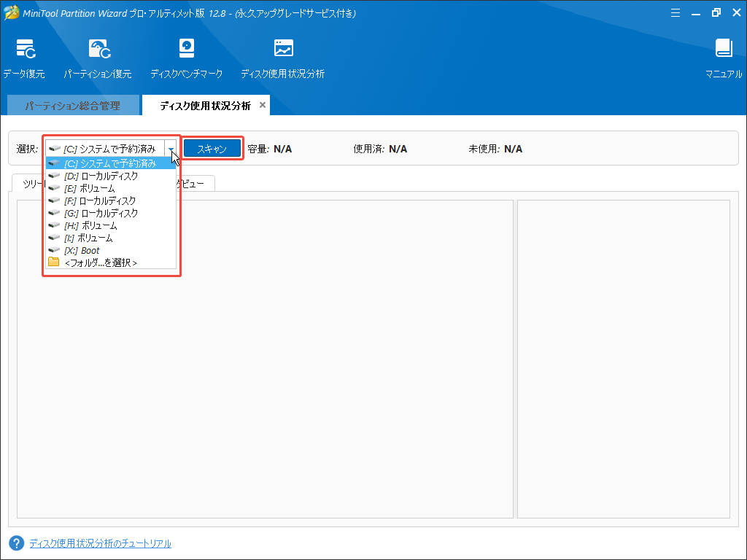Screen dimensions: 747x560
Task: Click the 未使用: N/A readout
Action: pyautogui.click(x=495, y=149)
